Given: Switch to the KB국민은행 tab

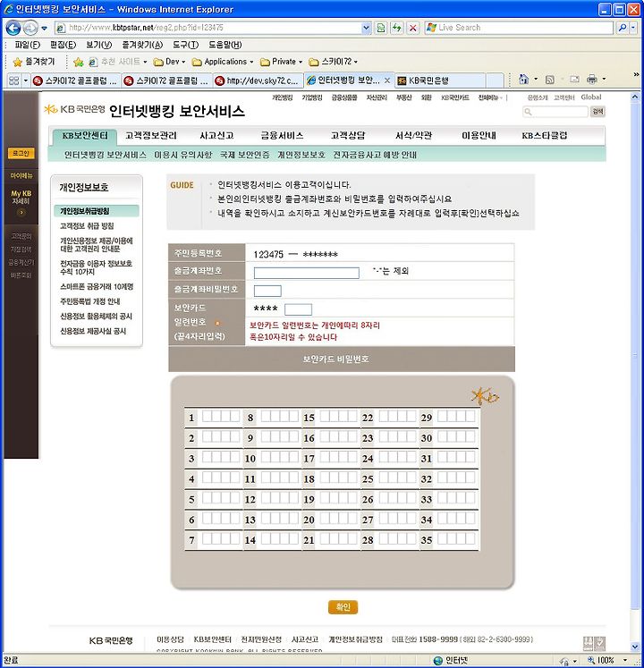Looking at the screenshot, I should click(439, 80).
